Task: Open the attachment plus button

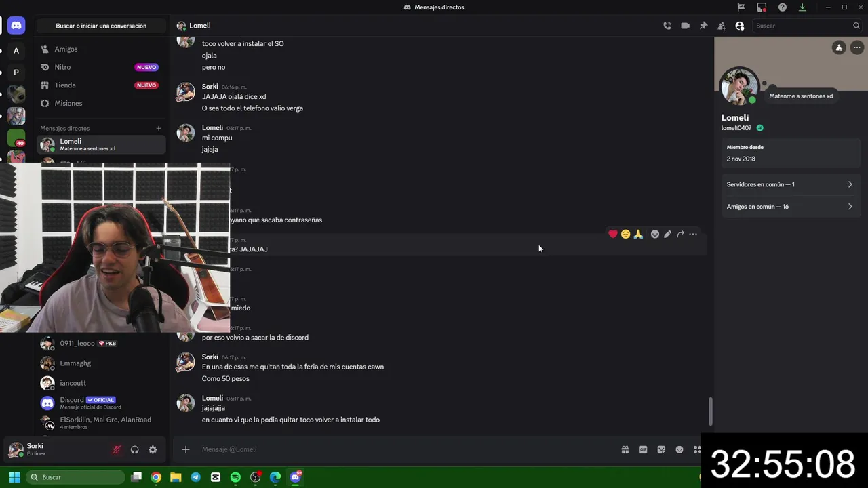Action: 186,449
